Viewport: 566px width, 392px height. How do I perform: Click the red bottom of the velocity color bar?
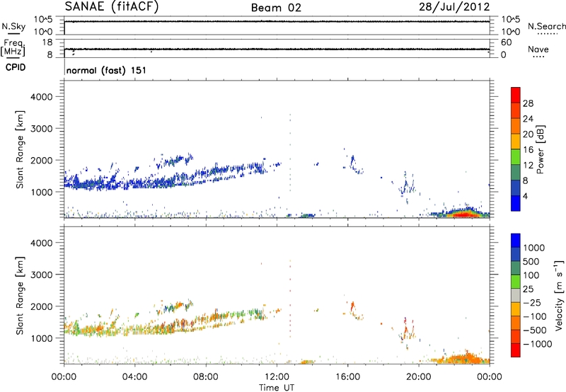(x=516, y=350)
